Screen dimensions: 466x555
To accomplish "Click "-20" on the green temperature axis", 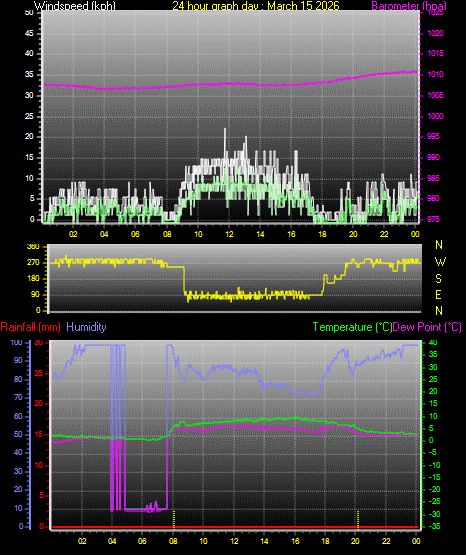I will pos(434,489).
